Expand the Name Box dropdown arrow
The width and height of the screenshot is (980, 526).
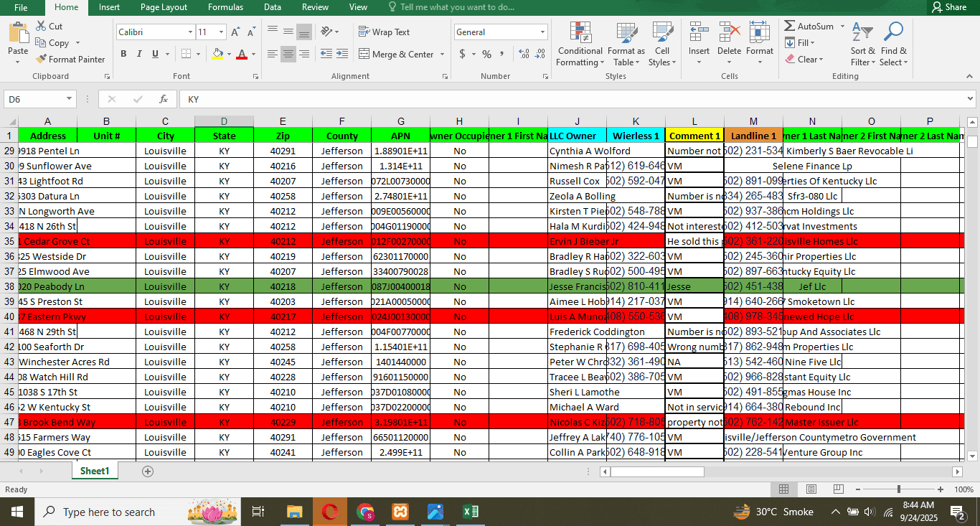click(70, 99)
